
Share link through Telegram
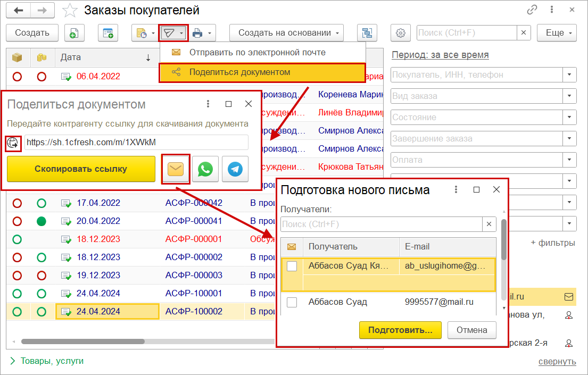coord(235,169)
